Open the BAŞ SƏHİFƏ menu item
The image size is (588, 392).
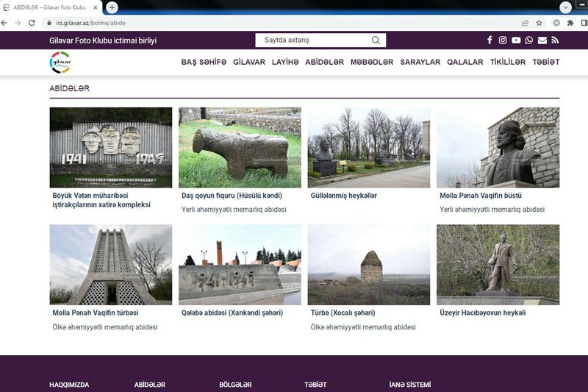pyautogui.click(x=204, y=63)
